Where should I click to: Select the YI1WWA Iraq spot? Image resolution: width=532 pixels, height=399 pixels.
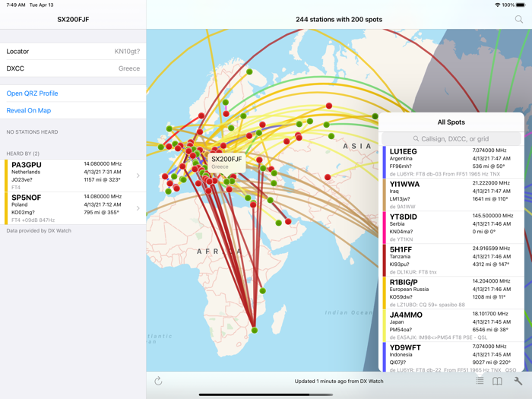(453, 195)
